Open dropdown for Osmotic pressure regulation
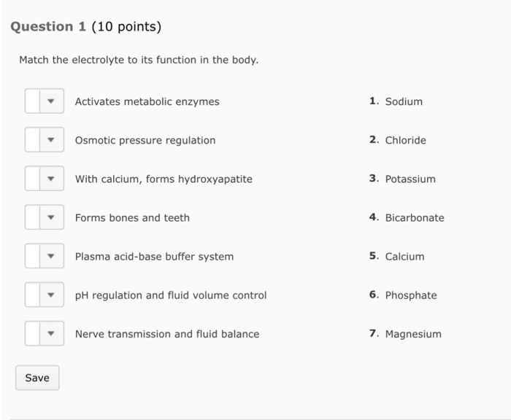This screenshot has width=511, height=420. tap(45, 140)
